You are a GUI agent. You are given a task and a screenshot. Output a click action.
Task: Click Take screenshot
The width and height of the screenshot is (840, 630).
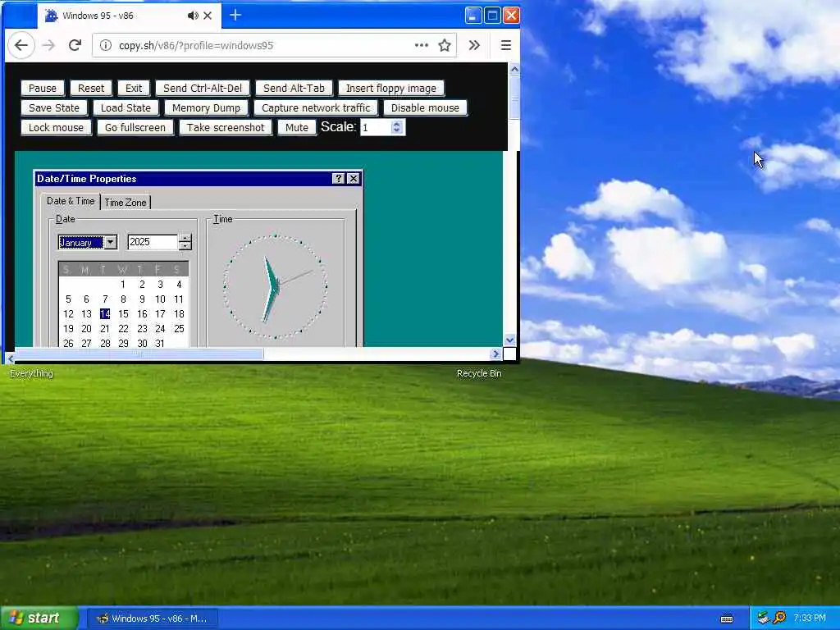pyautogui.click(x=226, y=127)
